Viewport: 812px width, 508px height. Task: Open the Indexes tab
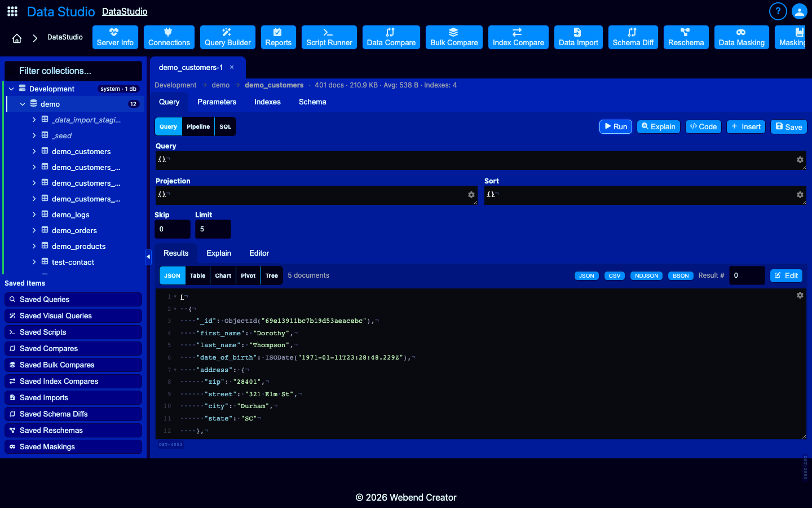tap(267, 102)
